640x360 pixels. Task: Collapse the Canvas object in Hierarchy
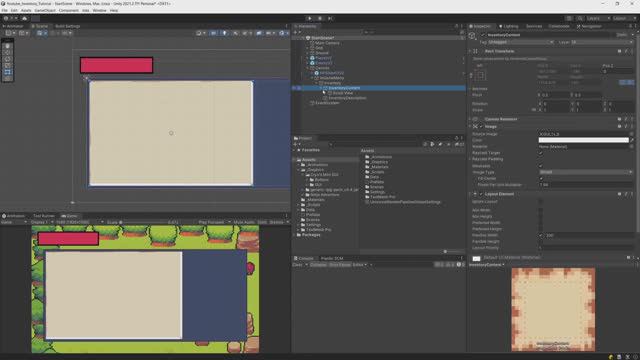(307, 68)
